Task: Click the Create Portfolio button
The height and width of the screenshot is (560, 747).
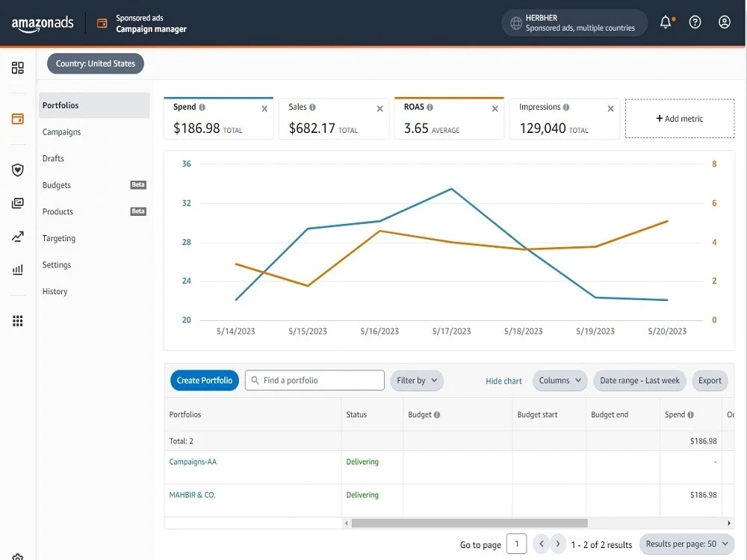Action: [x=205, y=381]
